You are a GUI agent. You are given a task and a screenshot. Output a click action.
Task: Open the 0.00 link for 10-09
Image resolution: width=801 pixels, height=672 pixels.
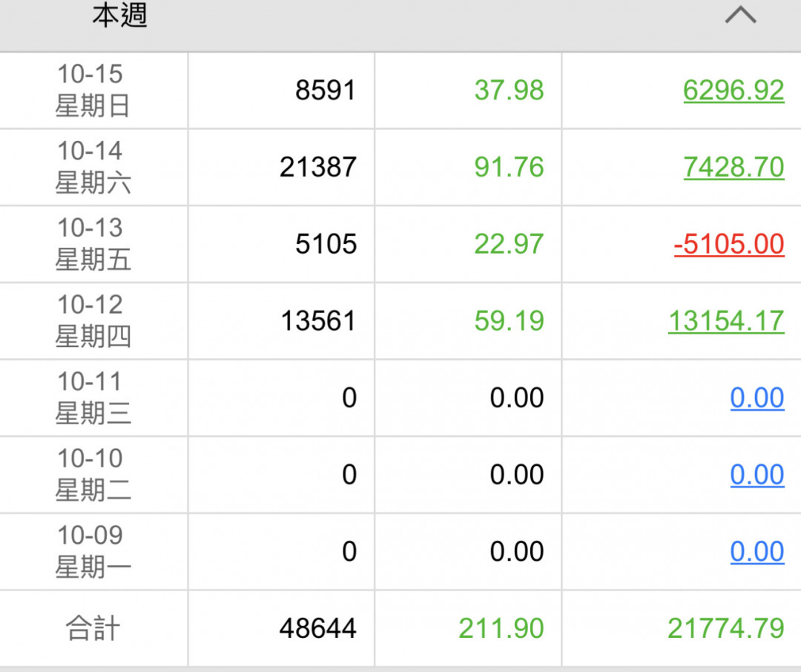tap(757, 551)
